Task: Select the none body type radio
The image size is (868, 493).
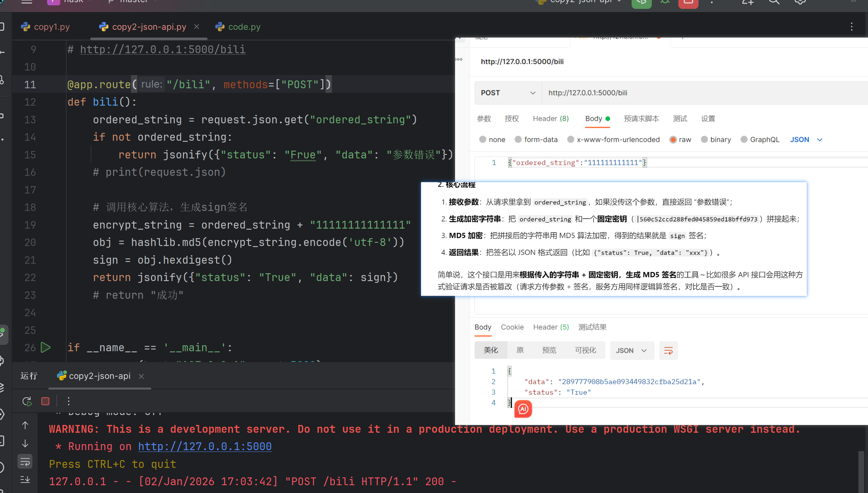Action: (483, 139)
